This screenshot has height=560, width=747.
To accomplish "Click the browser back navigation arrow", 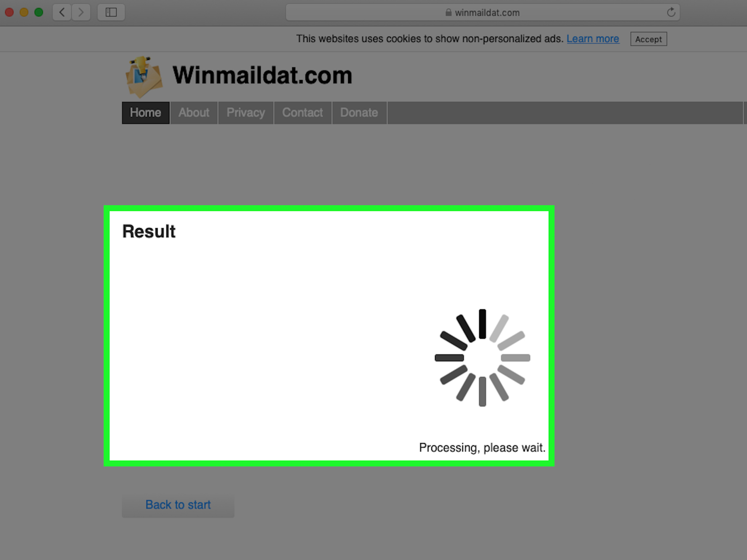I will pos(62,12).
